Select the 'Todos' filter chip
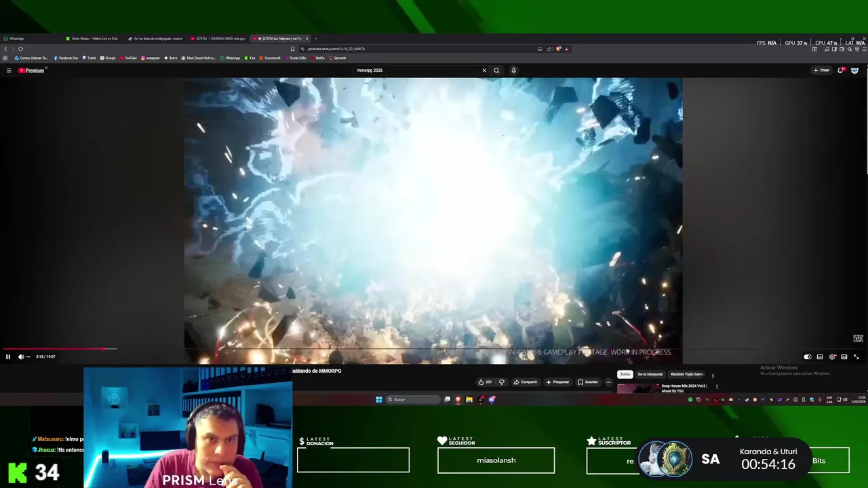The image size is (868, 488). click(x=625, y=374)
